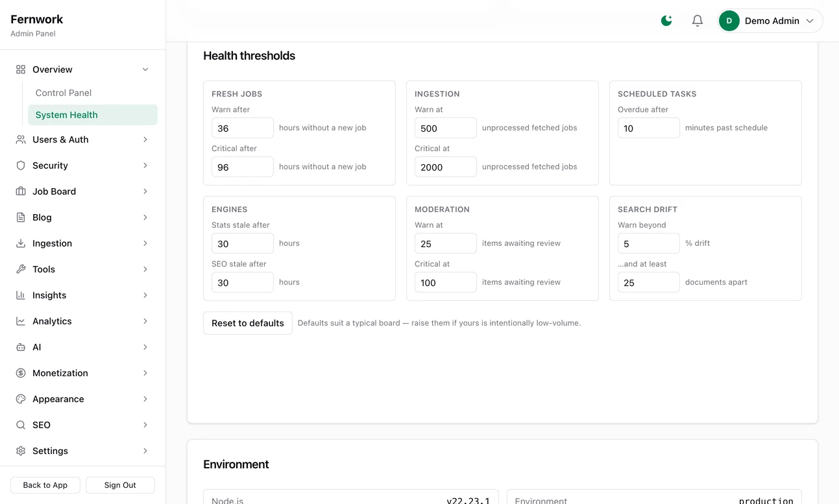Expand the Blog chevron
839x504 pixels.
click(x=145, y=217)
